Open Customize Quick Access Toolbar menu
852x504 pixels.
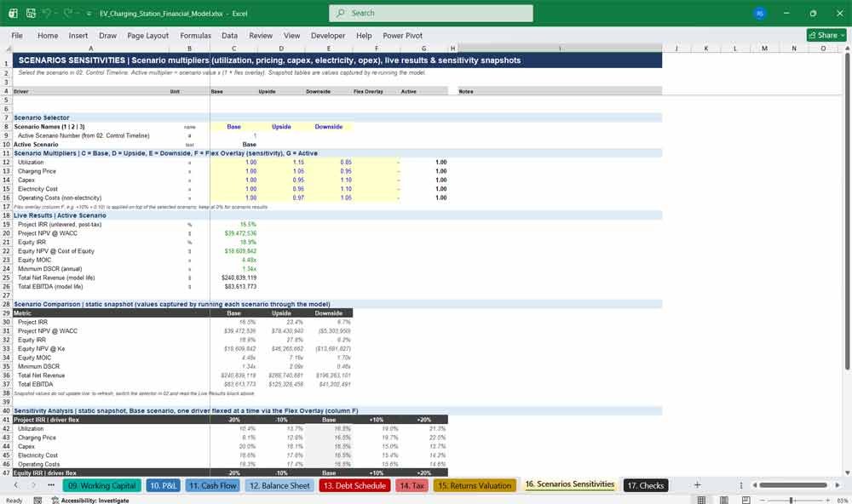89,13
